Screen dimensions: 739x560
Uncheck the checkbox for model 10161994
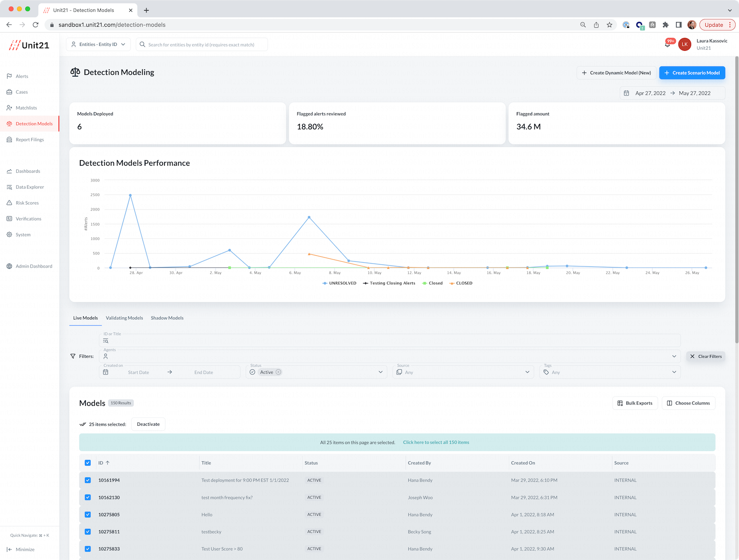point(88,480)
